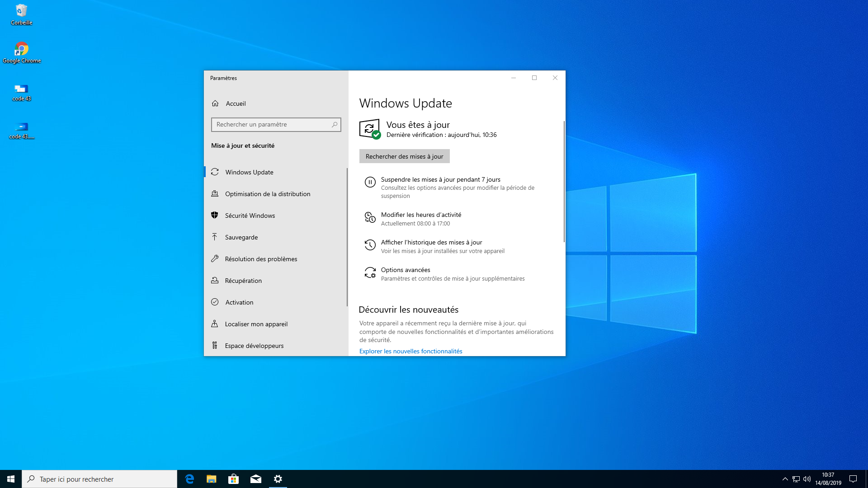This screenshot has width=868, height=488.
Task: Click the advanced options gear-refresh icon
Action: point(370,272)
